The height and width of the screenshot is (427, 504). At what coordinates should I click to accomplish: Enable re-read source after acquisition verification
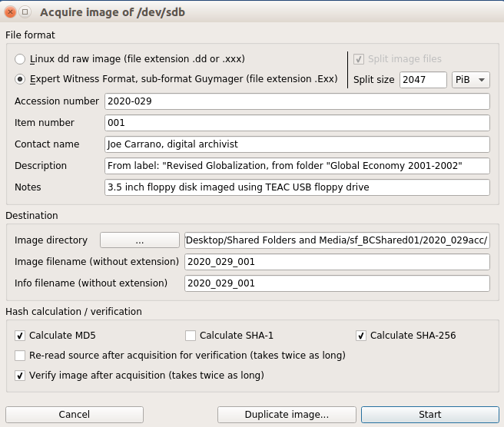[x=20, y=356]
